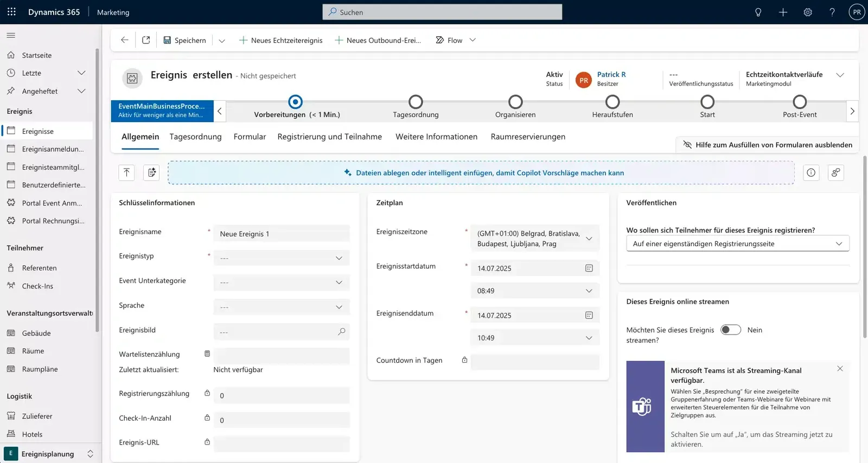This screenshot has height=463, width=868.
Task: Click the Suchen search box
Action: (442, 12)
